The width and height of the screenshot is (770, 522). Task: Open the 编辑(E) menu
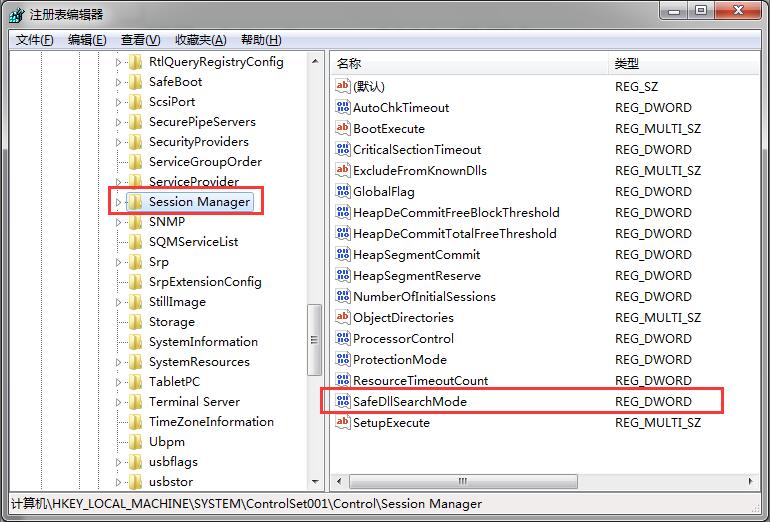click(87, 40)
